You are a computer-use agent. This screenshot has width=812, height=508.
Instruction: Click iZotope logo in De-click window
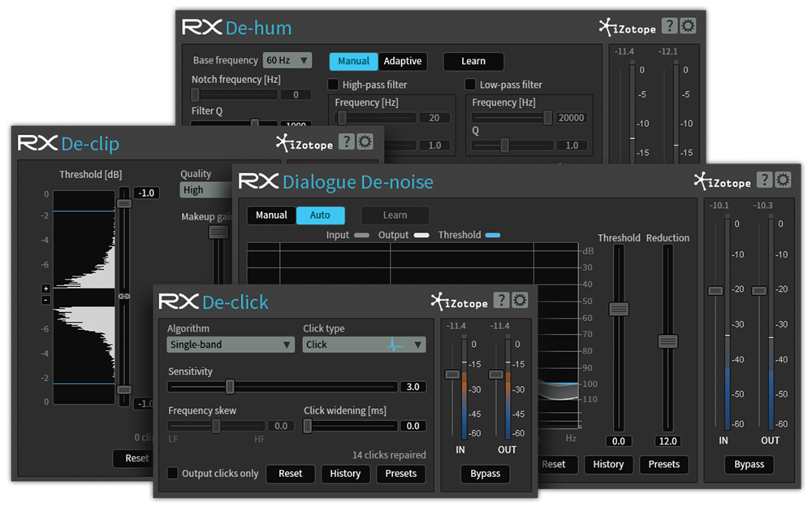pos(460,302)
